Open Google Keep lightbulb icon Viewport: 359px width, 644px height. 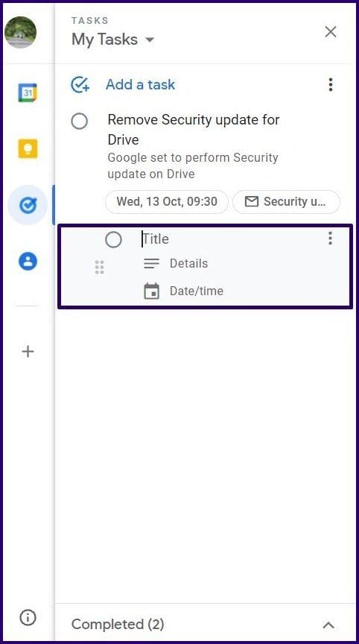coord(28,148)
